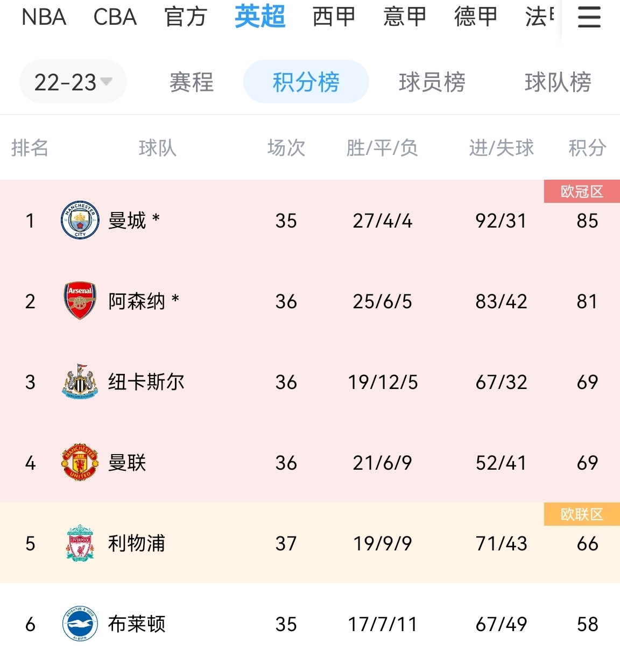Screen dimensions: 620x672
Task: Open the 球队榜 team rankings tab
Action: point(558,82)
